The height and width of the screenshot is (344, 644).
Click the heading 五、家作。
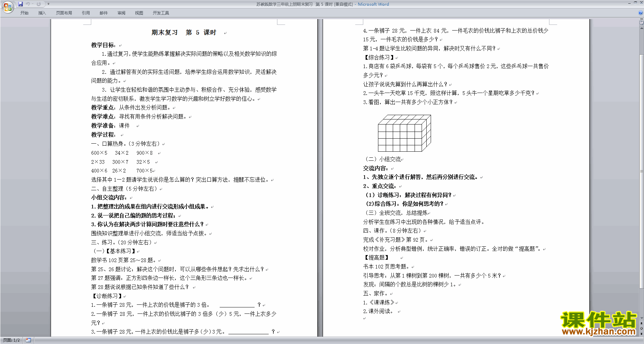point(376,293)
